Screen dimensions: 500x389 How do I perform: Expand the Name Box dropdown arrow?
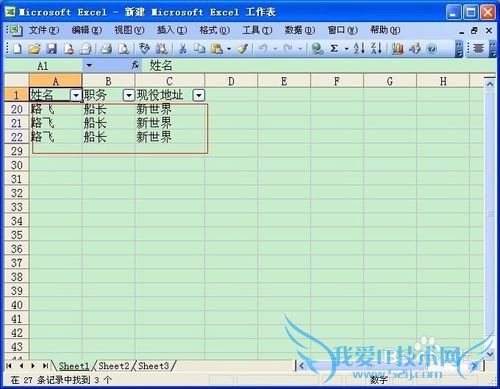[x=89, y=66]
